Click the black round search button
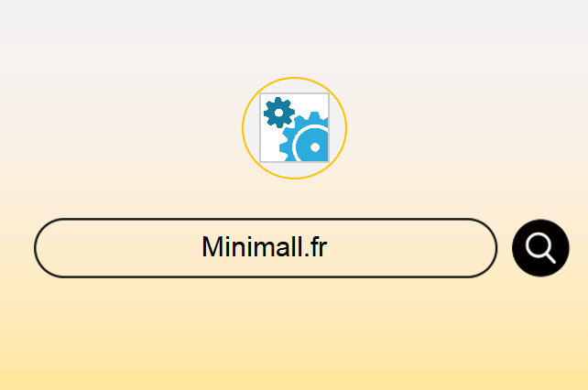 click(x=540, y=248)
